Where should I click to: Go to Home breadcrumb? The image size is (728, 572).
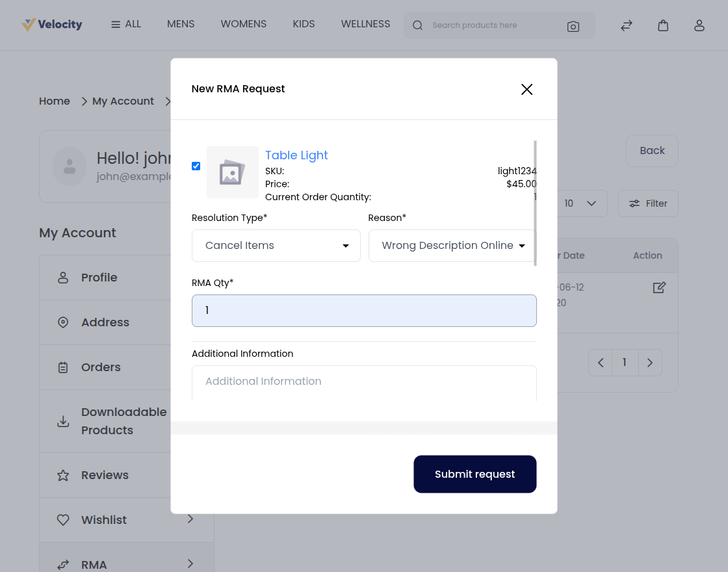55,101
